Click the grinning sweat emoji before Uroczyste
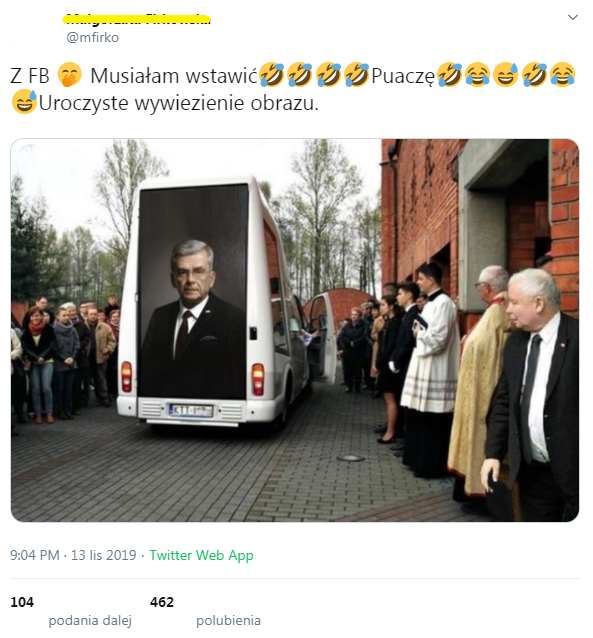This screenshot has width=593, height=638. coord(24,102)
